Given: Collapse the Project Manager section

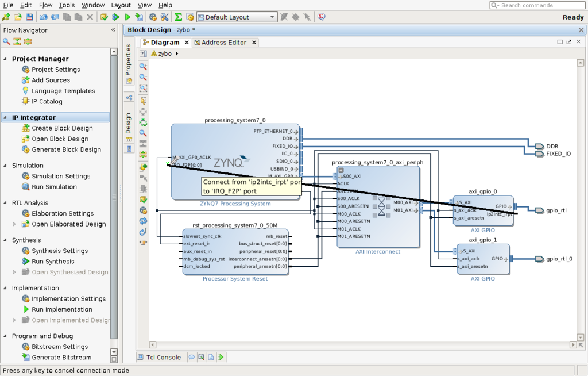Looking at the screenshot, I should [5, 59].
